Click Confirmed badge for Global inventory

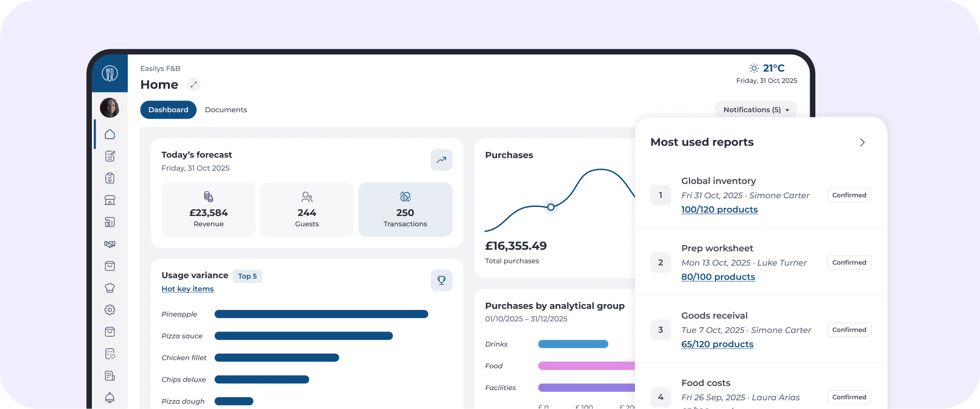pos(849,195)
